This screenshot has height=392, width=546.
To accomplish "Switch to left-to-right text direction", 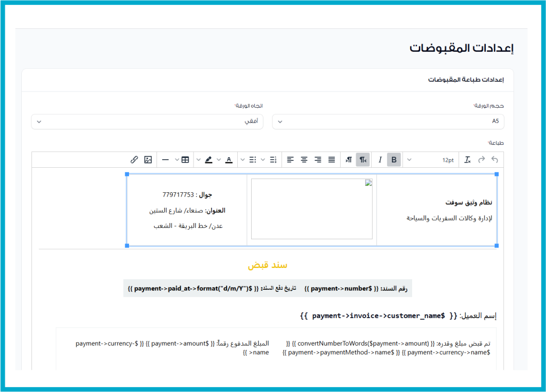I will (x=349, y=160).
